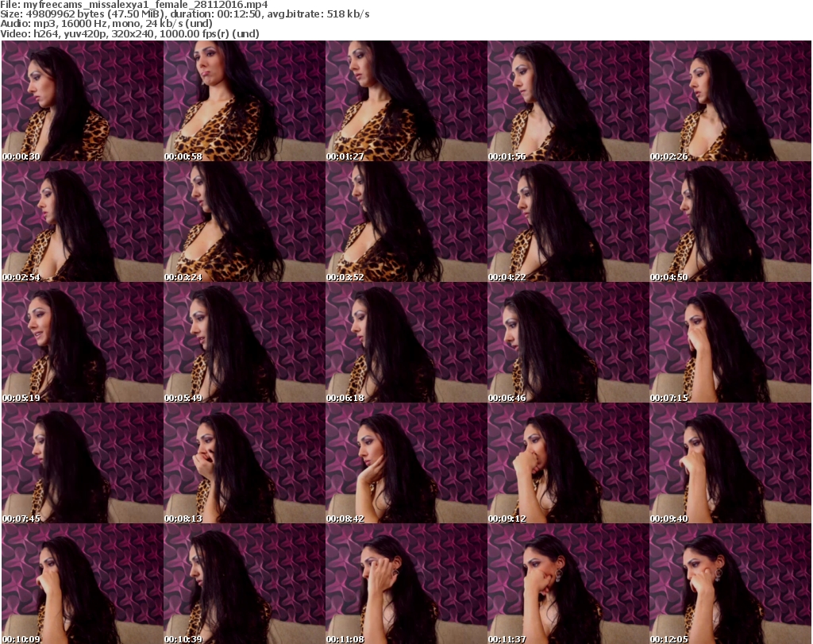Screen dimensions: 813x644
Task: Select the thumbnail stamped 00:11:08
Action: pos(406,584)
